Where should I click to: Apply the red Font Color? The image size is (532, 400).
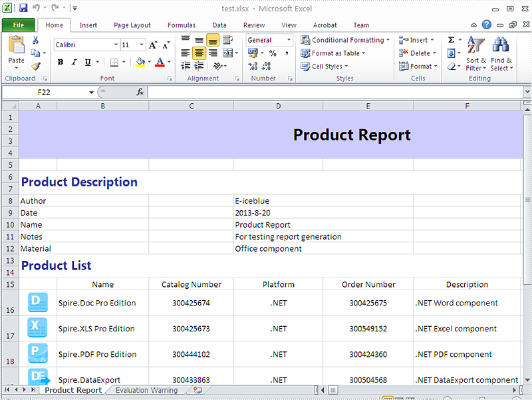[160, 62]
